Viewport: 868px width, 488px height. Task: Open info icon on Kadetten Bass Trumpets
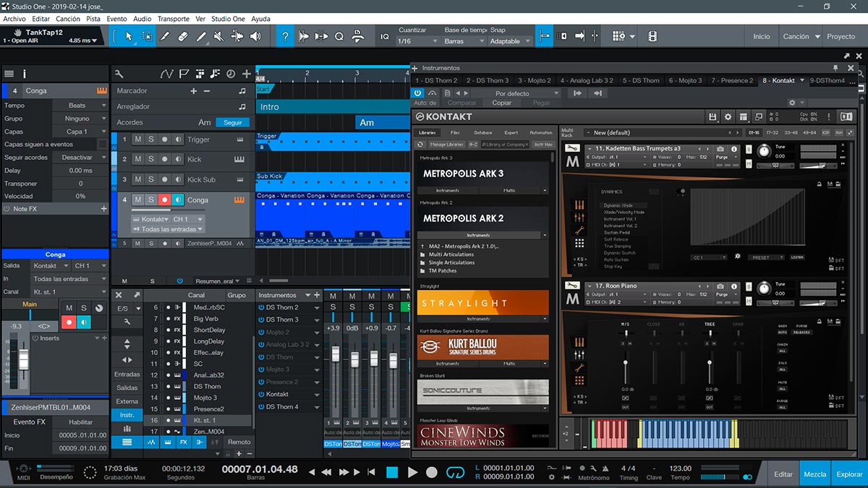tap(733, 149)
